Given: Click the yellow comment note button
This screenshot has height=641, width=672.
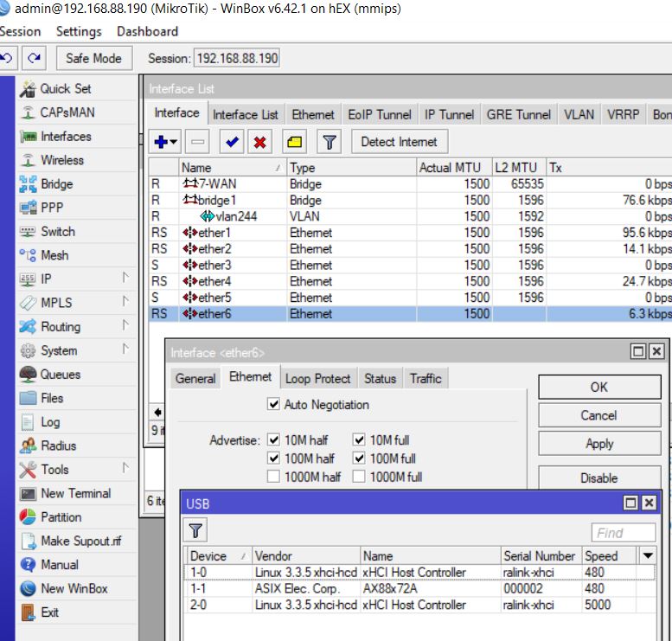Looking at the screenshot, I should [x=294, y=142].
